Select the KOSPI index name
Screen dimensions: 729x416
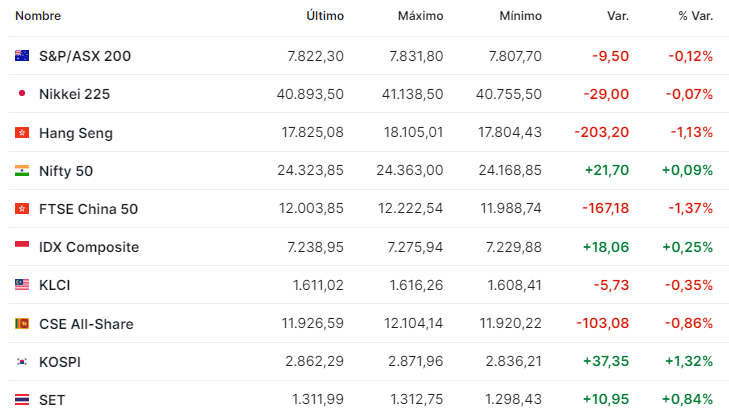(60, 362)
